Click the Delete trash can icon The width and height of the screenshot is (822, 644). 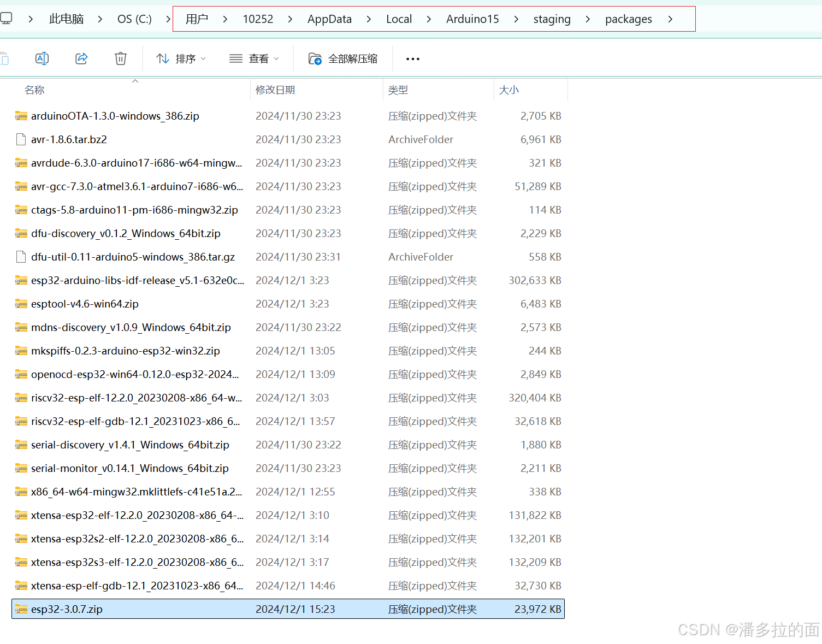(121, 58)
